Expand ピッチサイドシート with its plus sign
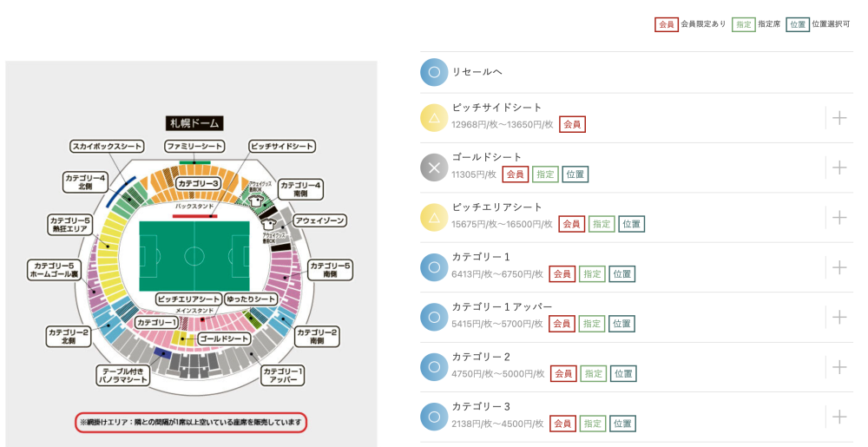This screenshot has height=447, width=868. (x=839, y=118)
